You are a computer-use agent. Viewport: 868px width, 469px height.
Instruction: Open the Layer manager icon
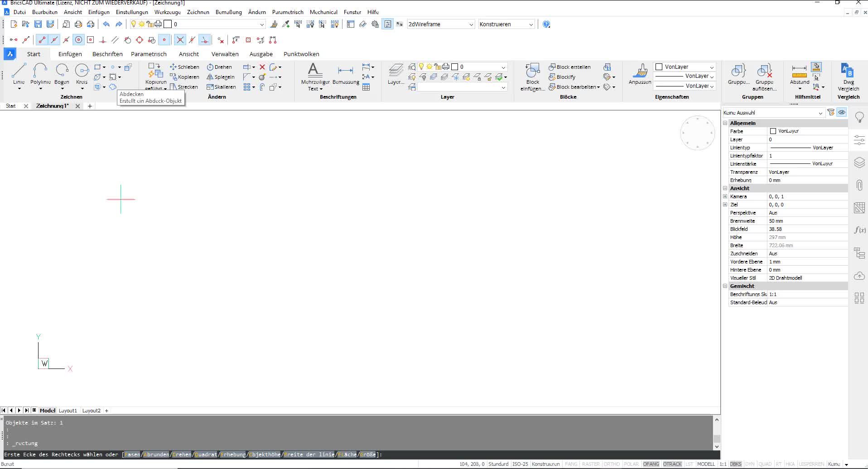[x=395, y=74]
